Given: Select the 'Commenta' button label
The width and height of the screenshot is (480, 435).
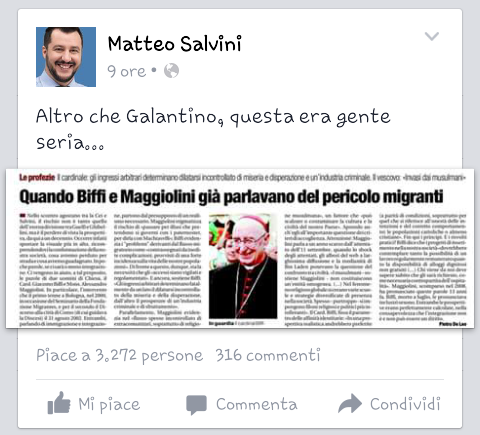Looking at the screenshot, I should point(256,404).
